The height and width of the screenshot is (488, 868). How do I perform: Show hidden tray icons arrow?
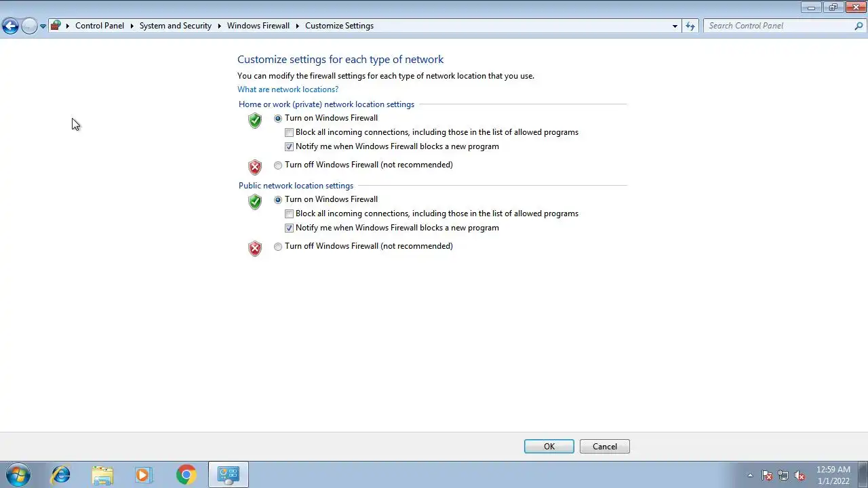click(x=750, y=475)
